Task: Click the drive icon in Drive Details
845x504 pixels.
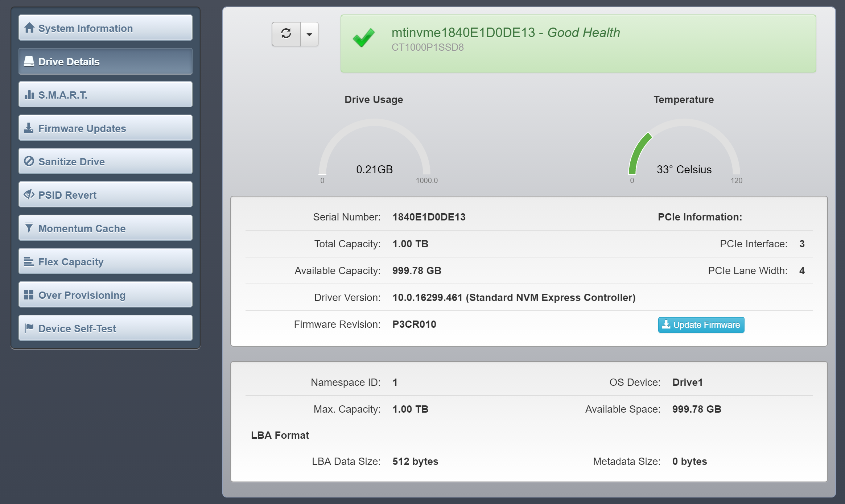Action: tap(29, 61)
